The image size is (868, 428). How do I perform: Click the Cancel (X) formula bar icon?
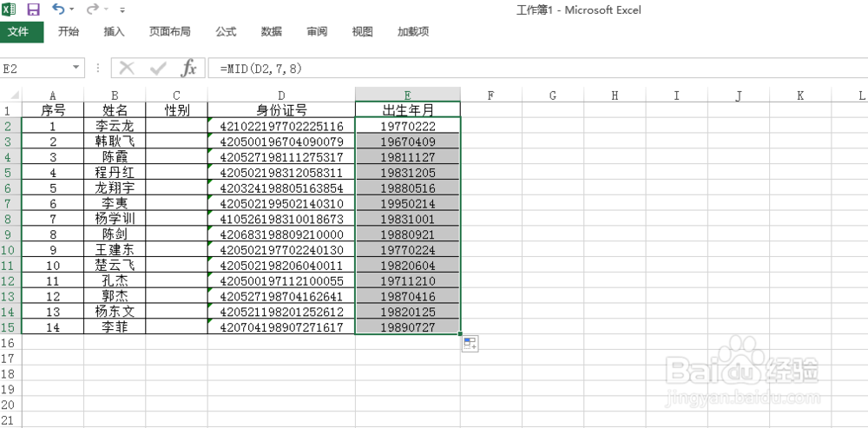tap(127, 68)
